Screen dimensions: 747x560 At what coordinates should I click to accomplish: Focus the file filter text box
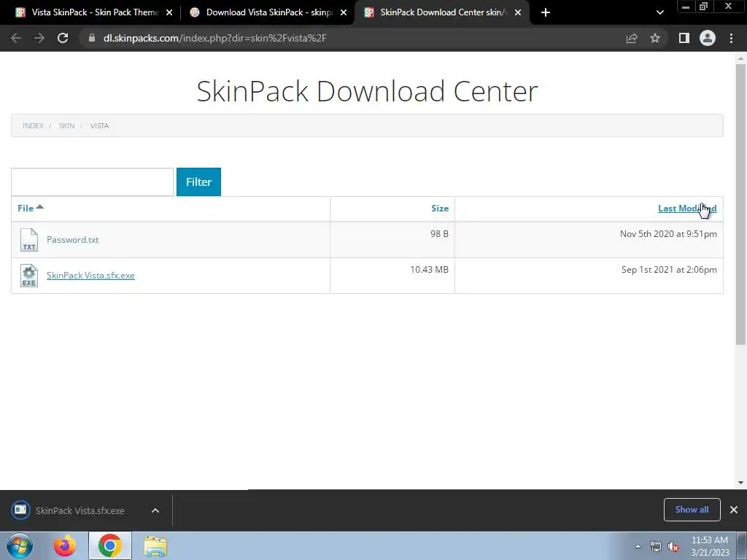[93, 182]
